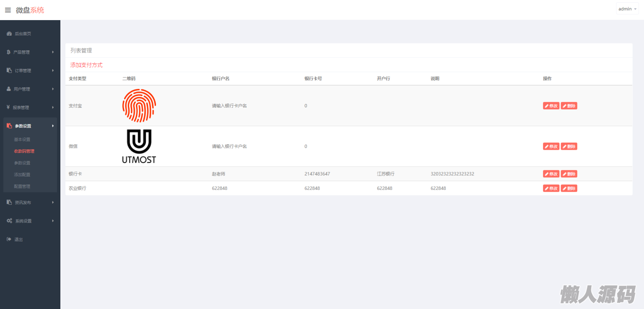The image size is (644, 309).
Task: Click the dashboard icon beside 后台首页
Action: pyautogui.click(x=9, y=34)
